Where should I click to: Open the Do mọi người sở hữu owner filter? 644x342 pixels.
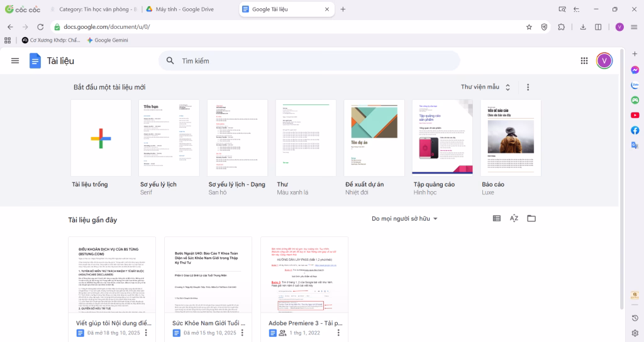tap(404, 218)
